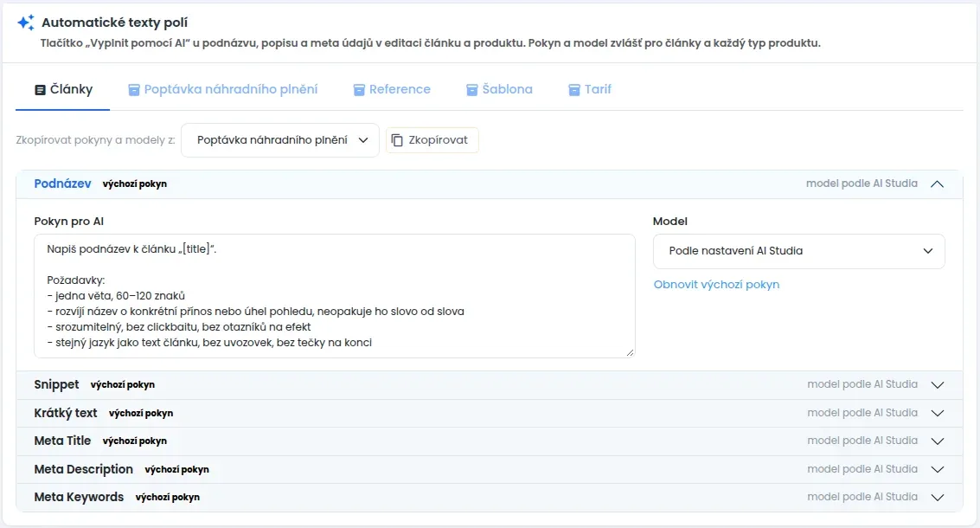This screenshot has height=528, width=980.
Task: Click the box icon beside Tarif tab
Action: point(573,90)
